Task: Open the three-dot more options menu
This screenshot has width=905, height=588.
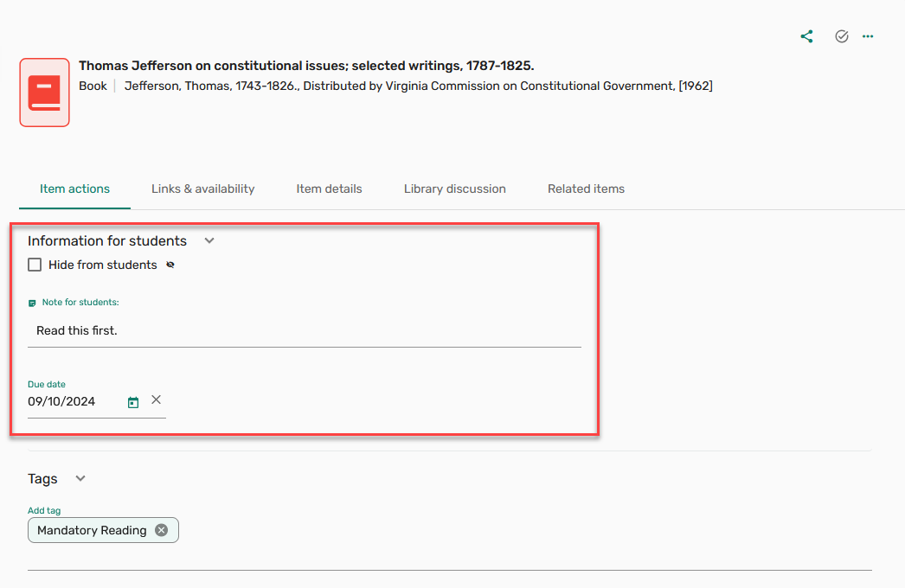Action: [x=868, y=36]
